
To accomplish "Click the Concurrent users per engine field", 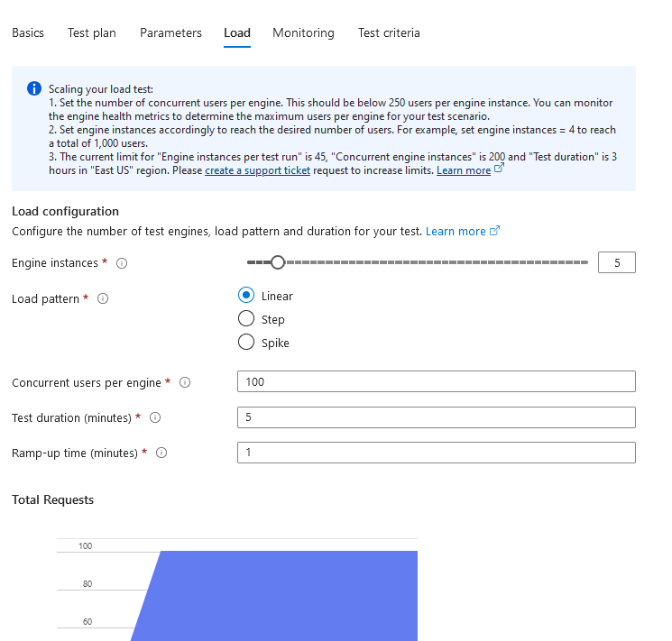I will tap(437, 381).
